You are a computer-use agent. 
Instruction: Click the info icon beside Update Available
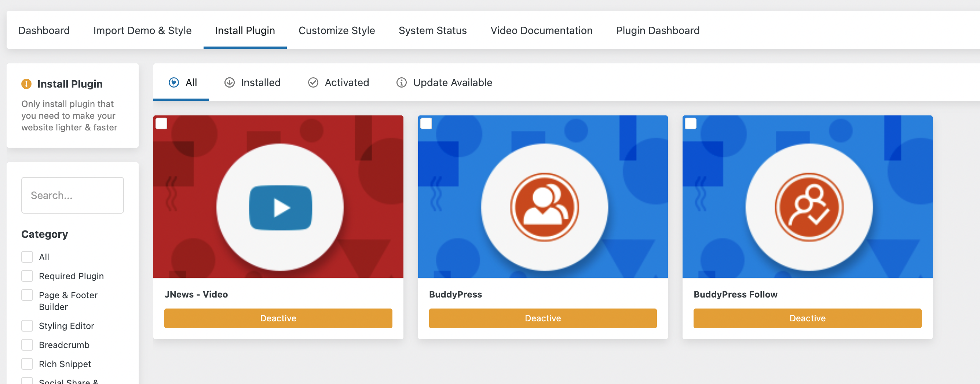pos(401,82)
